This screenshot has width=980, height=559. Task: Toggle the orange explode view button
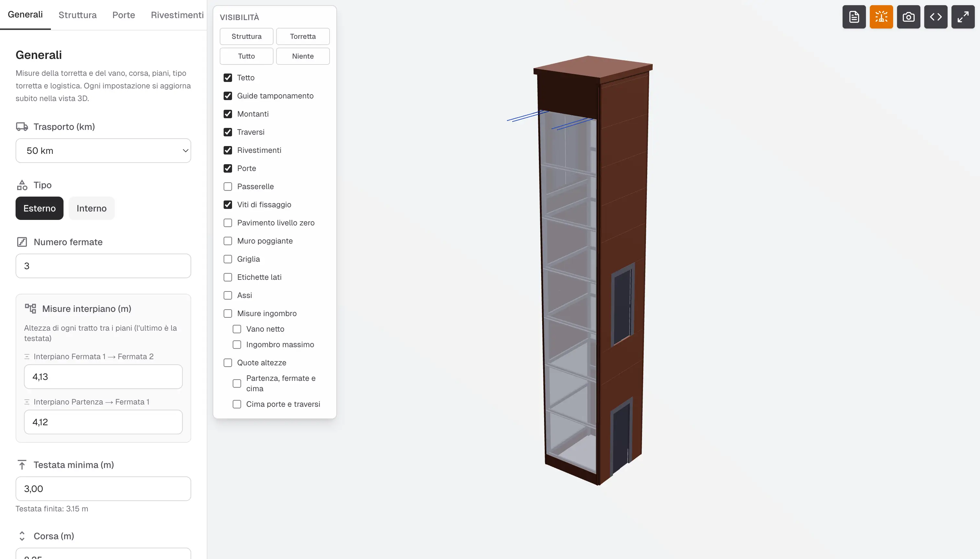[x=881, y=17]
